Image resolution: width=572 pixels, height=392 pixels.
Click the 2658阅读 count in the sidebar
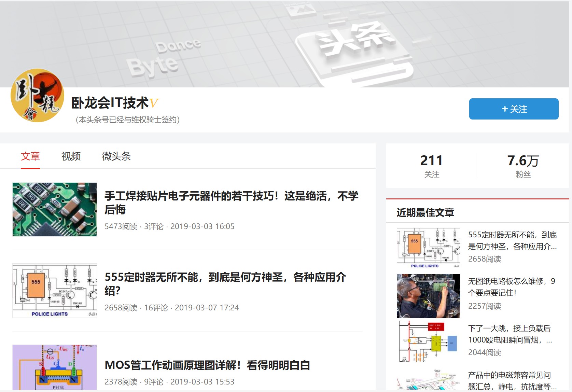[x=485, y=259]
